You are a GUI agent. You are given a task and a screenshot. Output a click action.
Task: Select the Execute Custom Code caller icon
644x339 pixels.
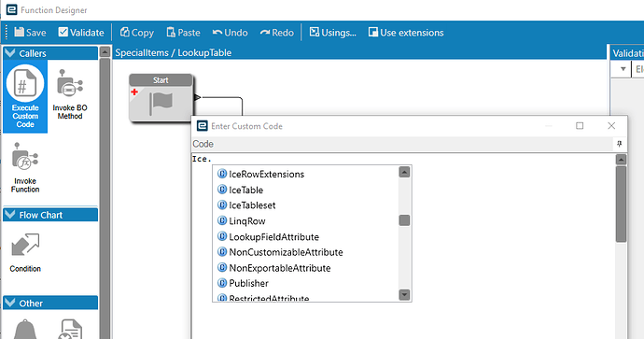pos(25,96)
